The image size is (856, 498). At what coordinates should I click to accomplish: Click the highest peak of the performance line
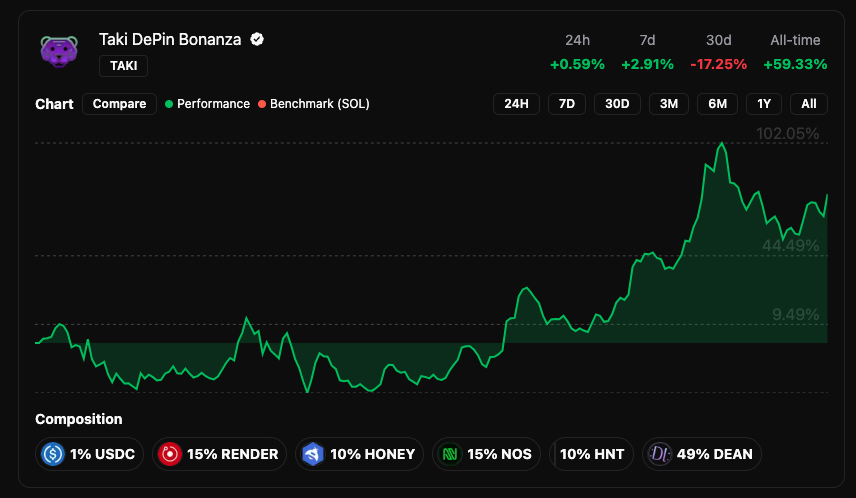[x=722, y=143]
